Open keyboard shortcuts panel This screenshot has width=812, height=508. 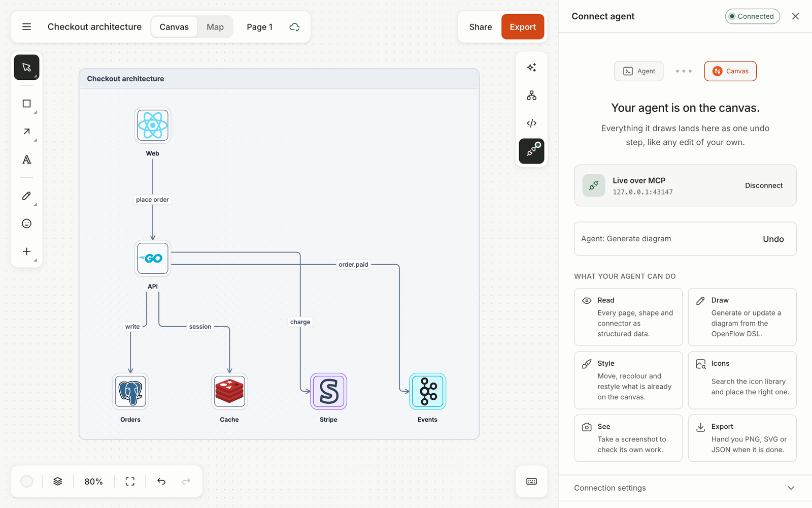coord(531,482)
